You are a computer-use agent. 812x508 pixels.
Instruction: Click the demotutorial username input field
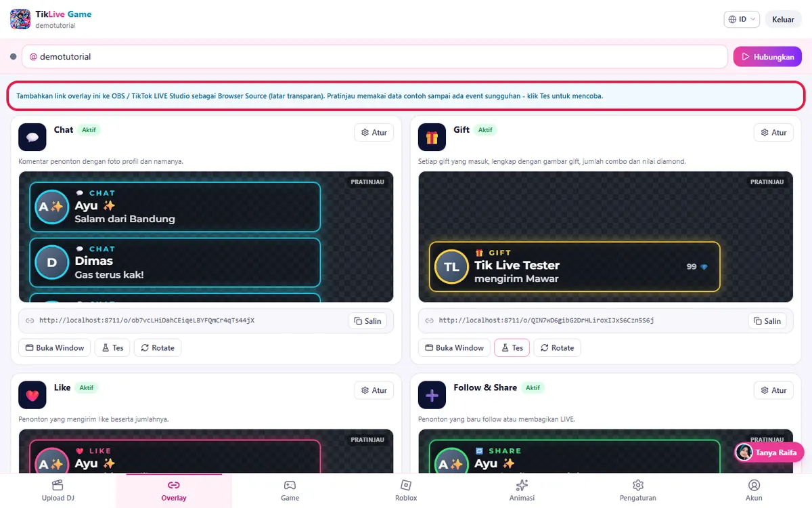pyautogui.click(x=375, y=57)
